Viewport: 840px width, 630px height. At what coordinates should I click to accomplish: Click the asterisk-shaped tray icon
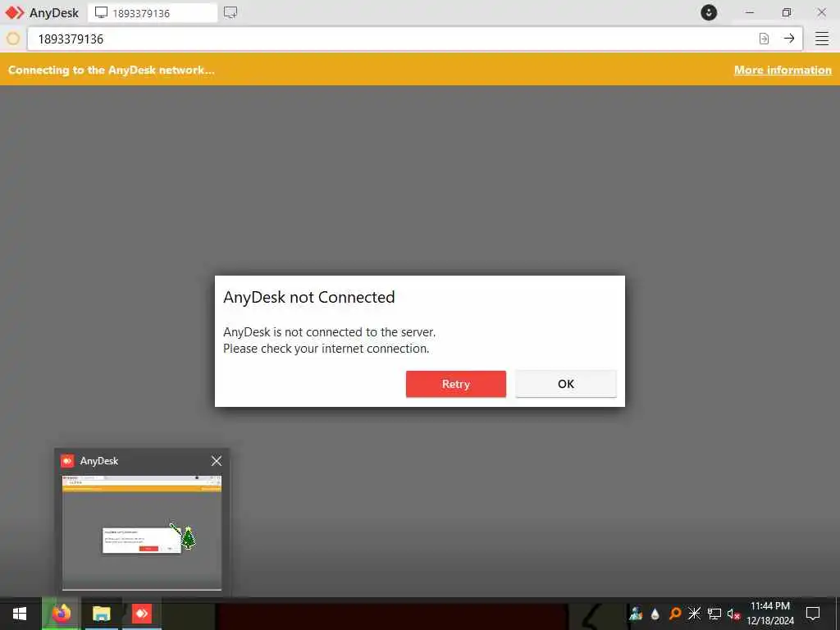click(694, 614)
